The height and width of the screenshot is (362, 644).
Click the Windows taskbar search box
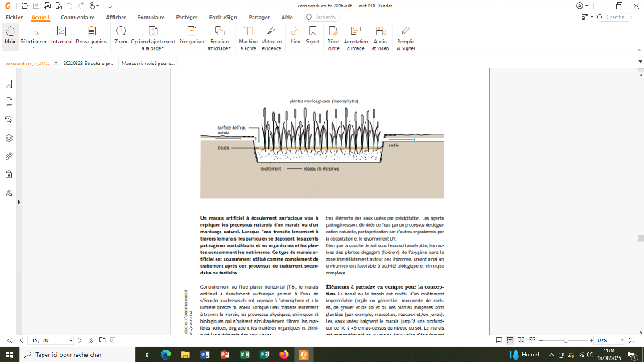point(68,354)
